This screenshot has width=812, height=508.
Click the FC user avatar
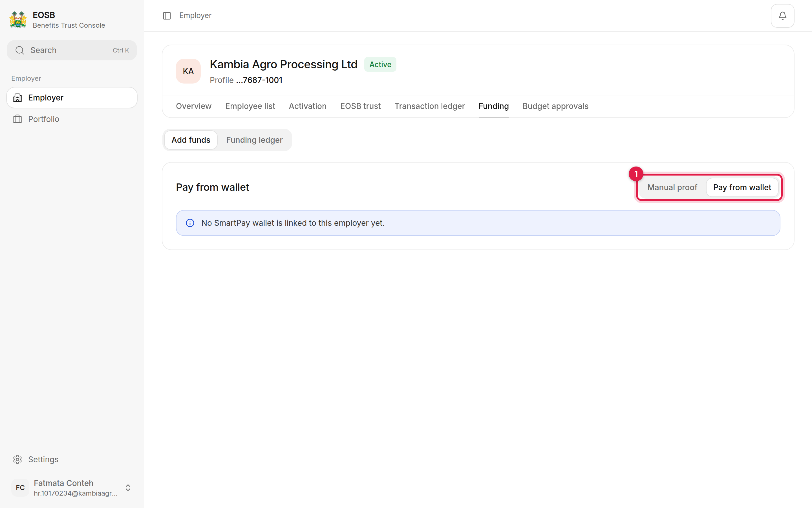20,487
